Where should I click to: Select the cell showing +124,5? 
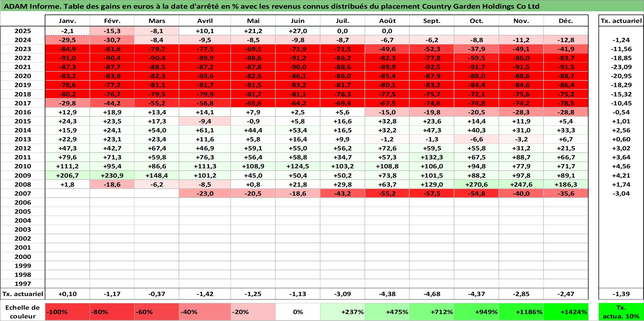(x=298, y=166)
